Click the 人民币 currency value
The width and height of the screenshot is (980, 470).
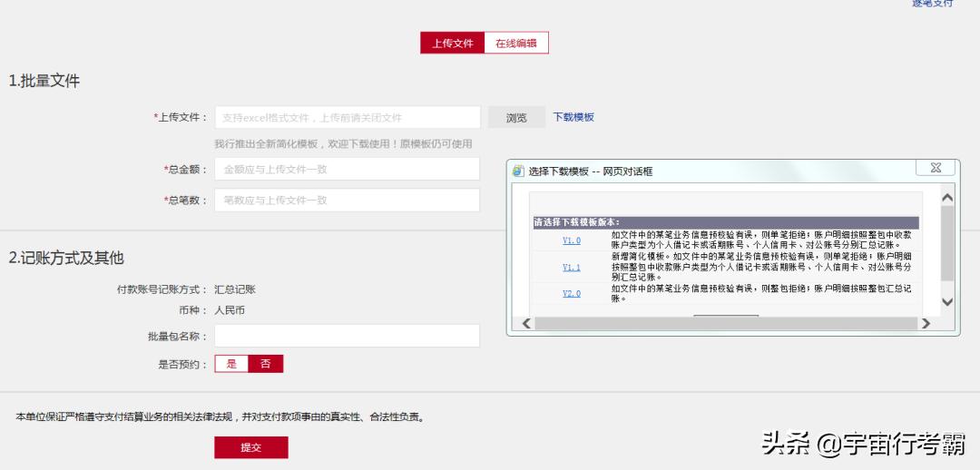[x=230, y=310]
